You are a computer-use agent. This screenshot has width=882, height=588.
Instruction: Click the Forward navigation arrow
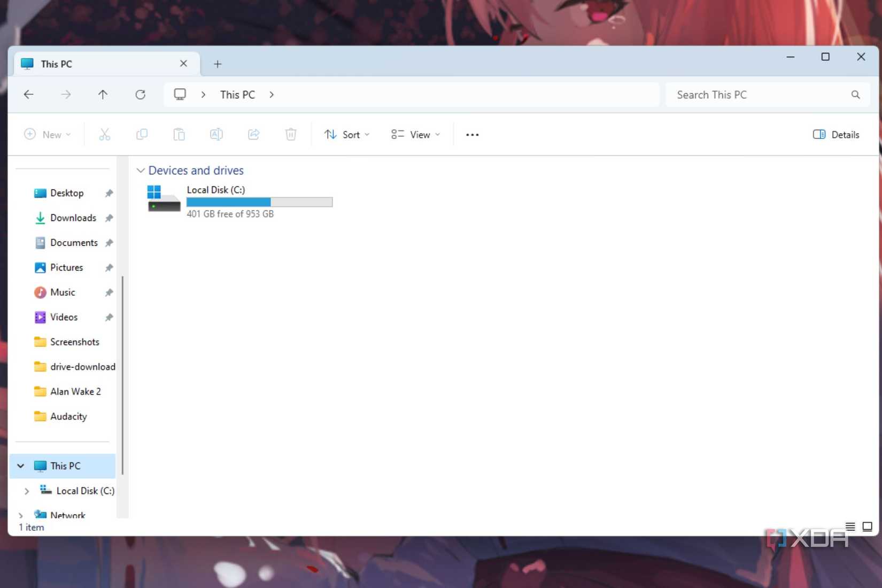point(66,95)
